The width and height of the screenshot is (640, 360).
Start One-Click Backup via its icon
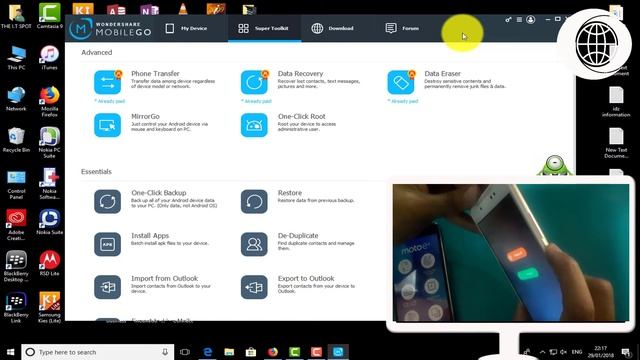(x=107, y=201)
